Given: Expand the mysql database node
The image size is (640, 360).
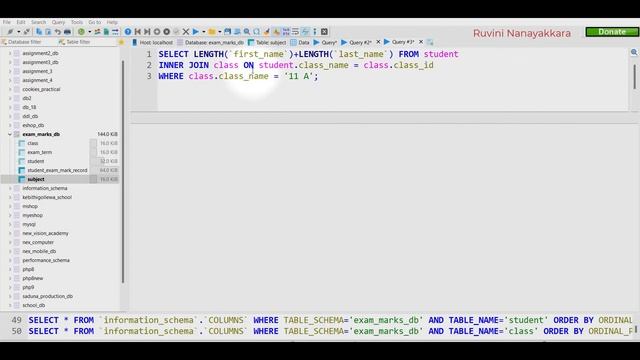Looking at the screenshot, I should [10, 224].
